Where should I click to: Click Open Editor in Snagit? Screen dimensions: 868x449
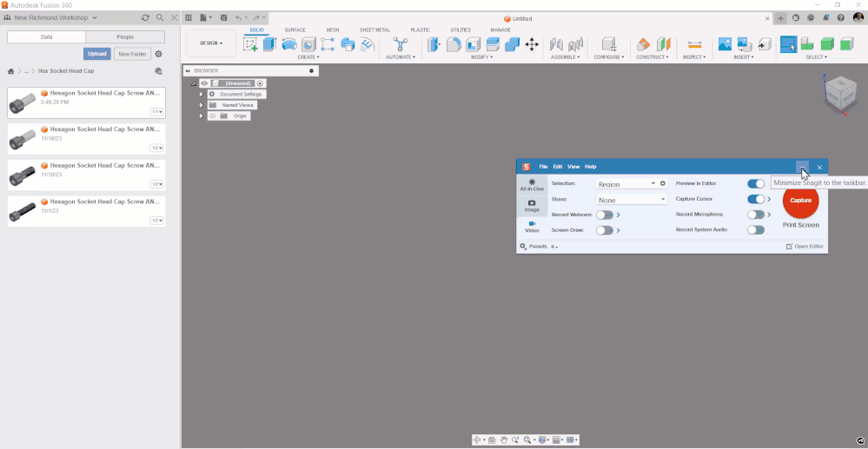(805, 247)
